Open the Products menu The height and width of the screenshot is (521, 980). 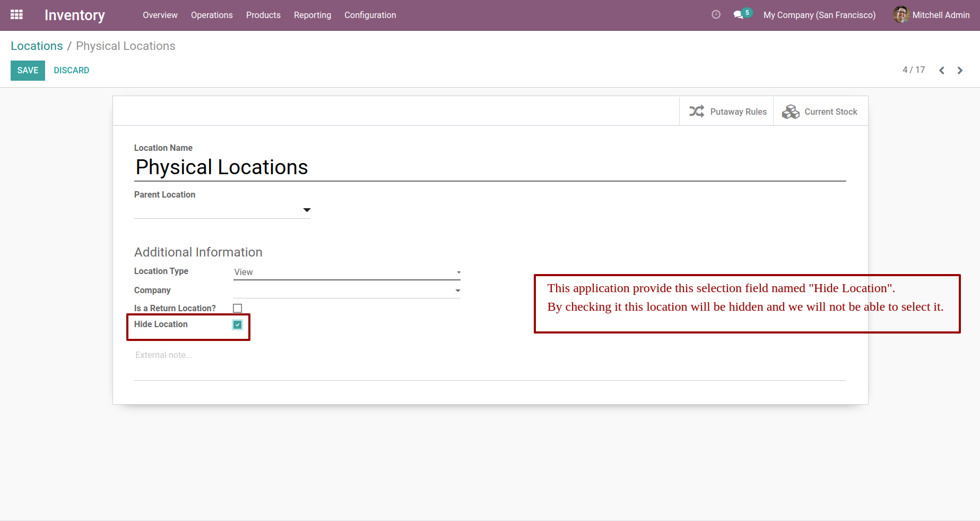click(x=263, y=15)
